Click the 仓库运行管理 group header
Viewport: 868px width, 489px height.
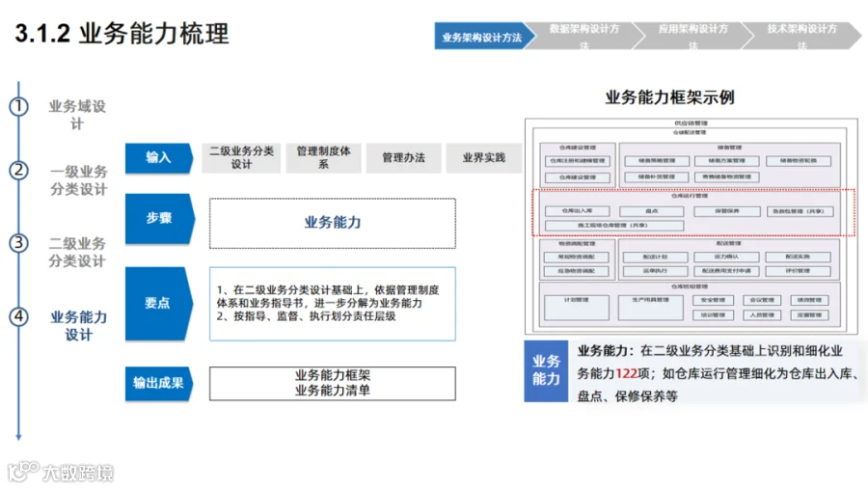tap(690, 196)
